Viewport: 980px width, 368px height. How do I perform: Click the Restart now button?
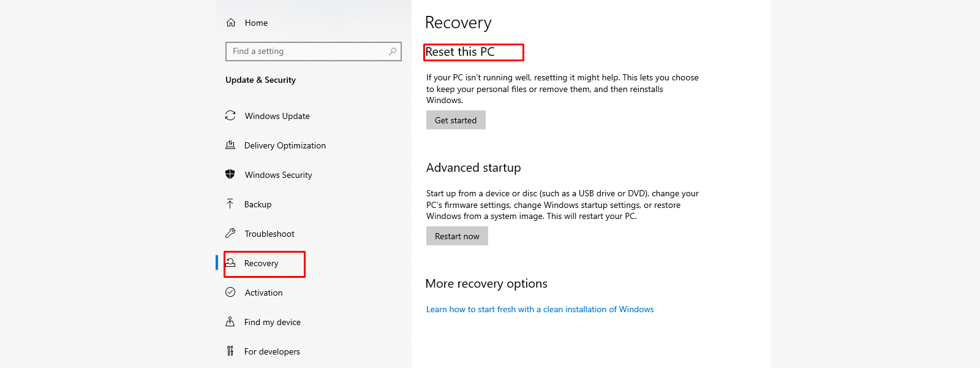(x=457, y=236)
